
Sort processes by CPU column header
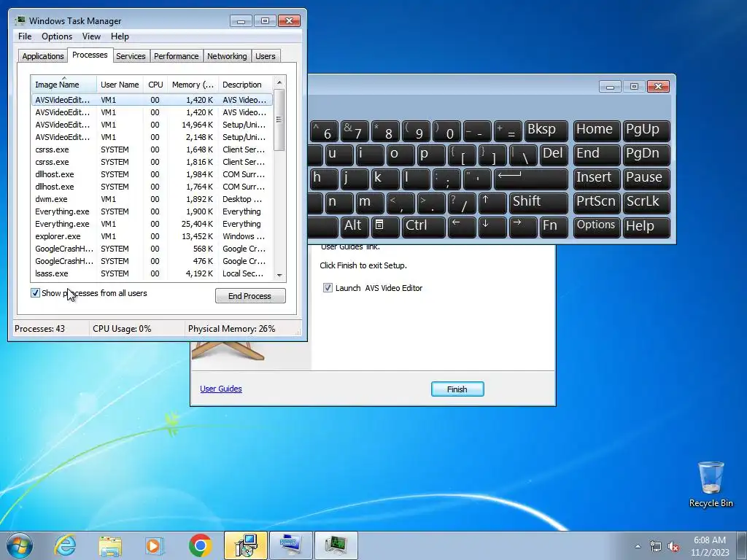coord(155,85)
